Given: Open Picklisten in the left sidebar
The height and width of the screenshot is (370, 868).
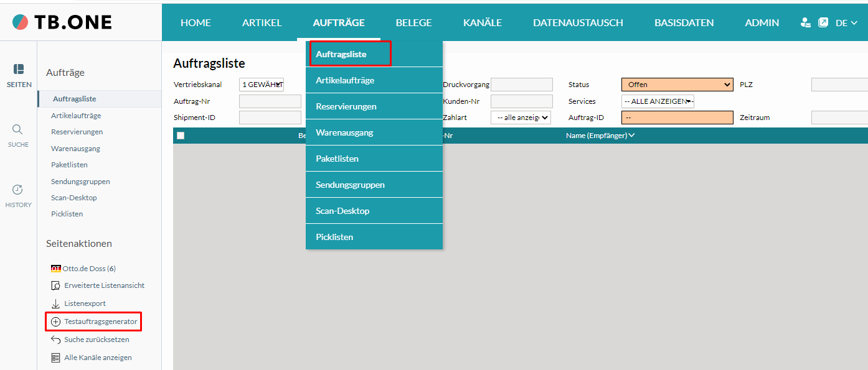Looking at the screenshot, I should point(67,214).
